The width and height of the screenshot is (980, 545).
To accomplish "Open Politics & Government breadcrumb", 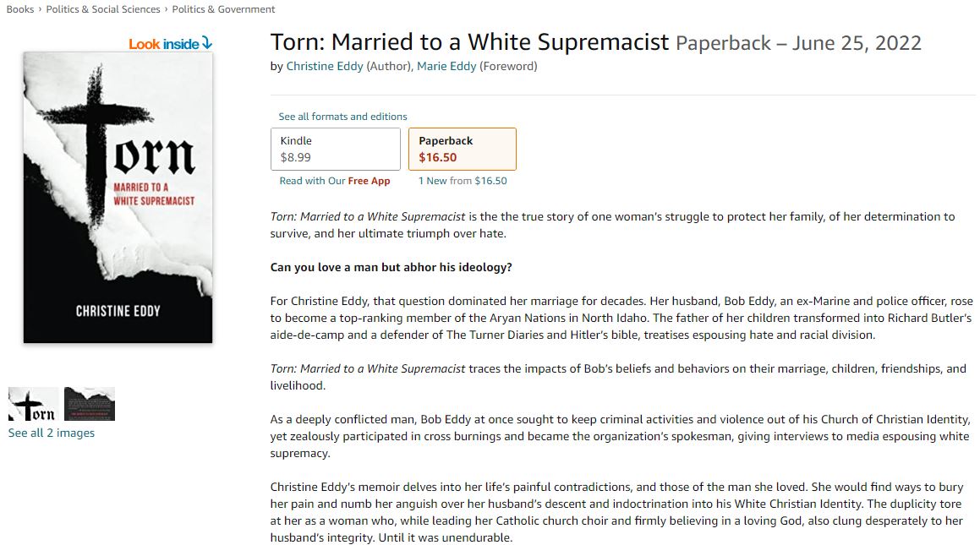I will (224, 9).
